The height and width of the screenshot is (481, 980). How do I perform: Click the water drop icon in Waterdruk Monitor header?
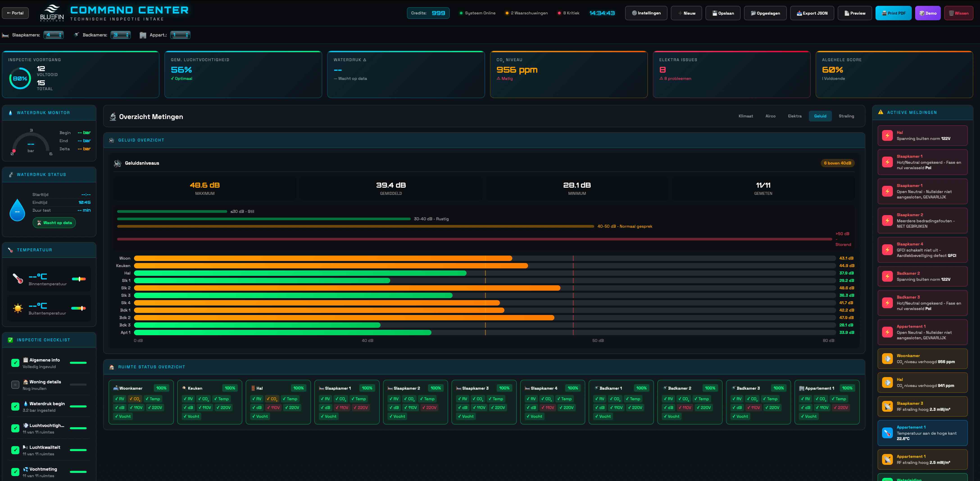pyautogui.click(x=10, y=113)
